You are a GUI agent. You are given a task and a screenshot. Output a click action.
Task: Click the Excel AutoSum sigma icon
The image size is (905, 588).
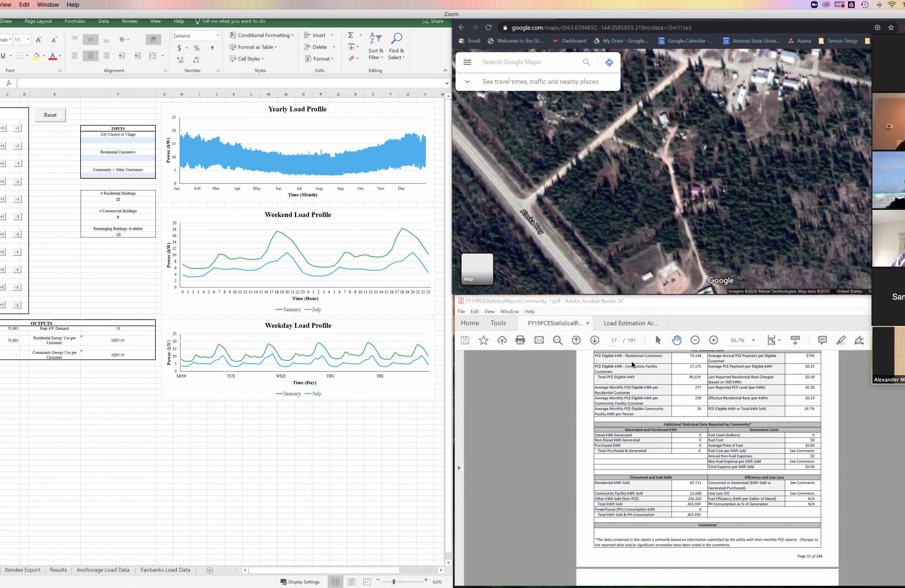point(350,35)
